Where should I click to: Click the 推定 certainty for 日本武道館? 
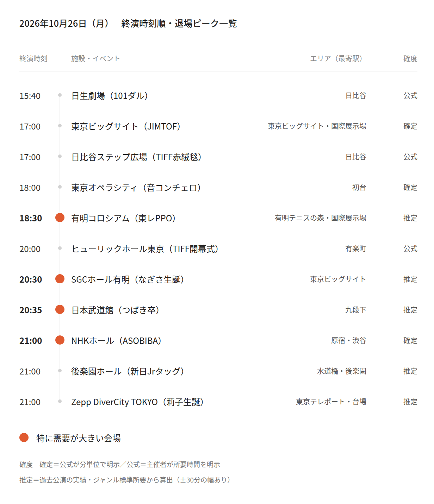click(410, 310)
